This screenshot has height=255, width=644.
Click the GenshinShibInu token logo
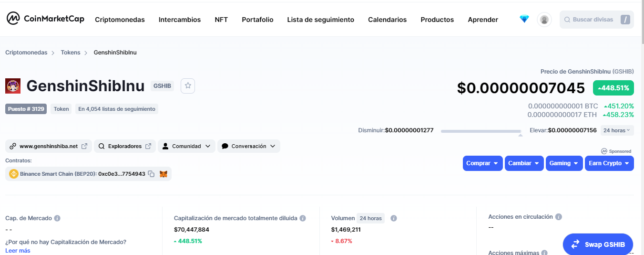coord(13,86)
